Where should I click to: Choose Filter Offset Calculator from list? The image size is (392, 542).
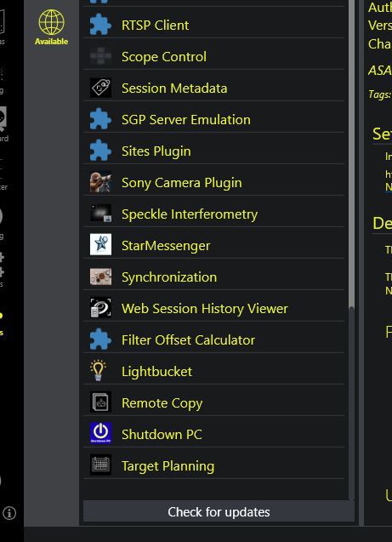(214, 339)
